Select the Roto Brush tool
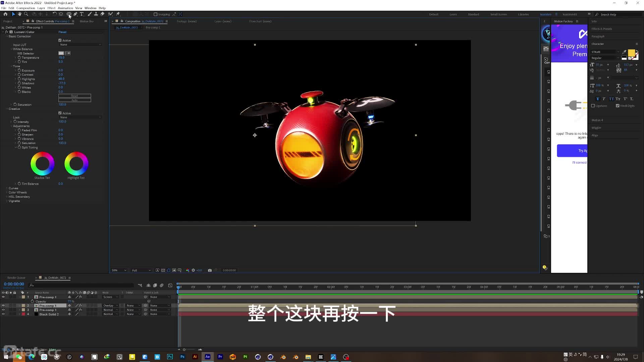The height and width of the screenshot is (362, 644). [x=110, y=14]
